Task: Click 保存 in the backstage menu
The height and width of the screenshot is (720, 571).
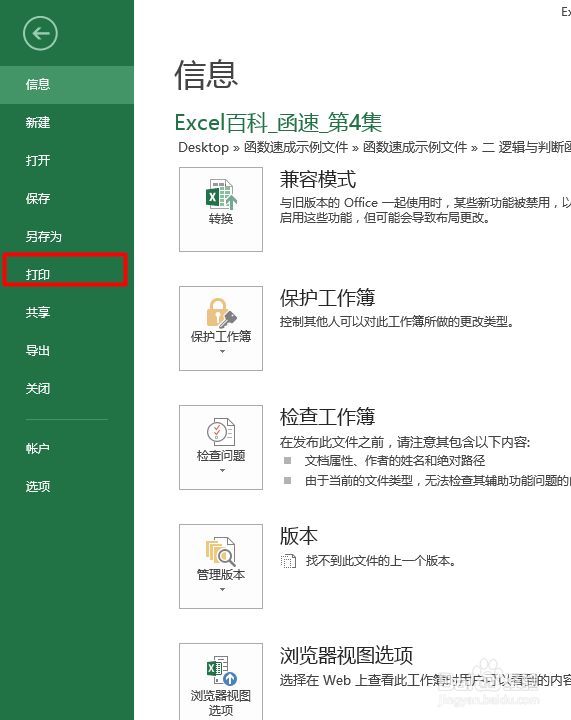Action: click(x=67, y=198)
